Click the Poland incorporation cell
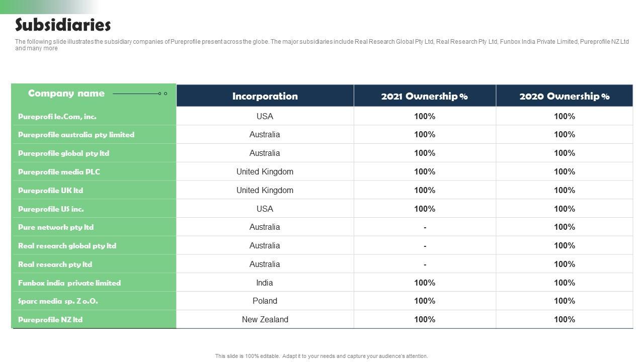644x362 pixels. [x=265, y=301]
